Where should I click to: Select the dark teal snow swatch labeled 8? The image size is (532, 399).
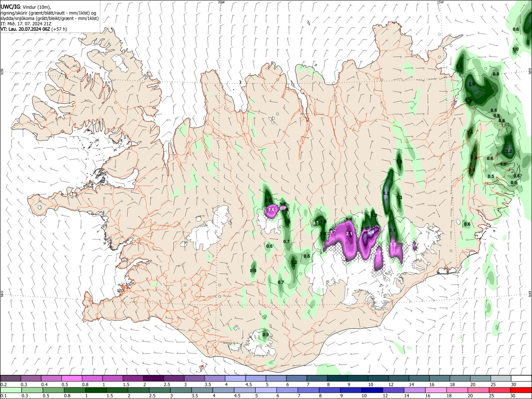pos(337,378)
